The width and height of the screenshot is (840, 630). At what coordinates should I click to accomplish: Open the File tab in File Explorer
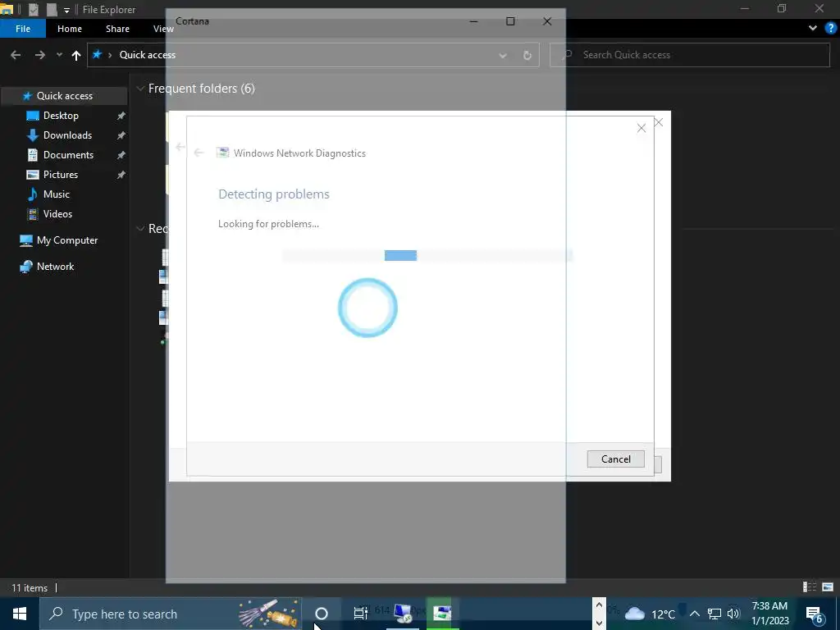(23, 29)
